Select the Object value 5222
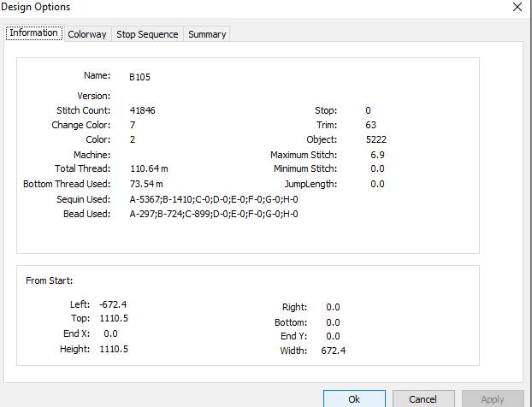 click(x=376, y=139)
